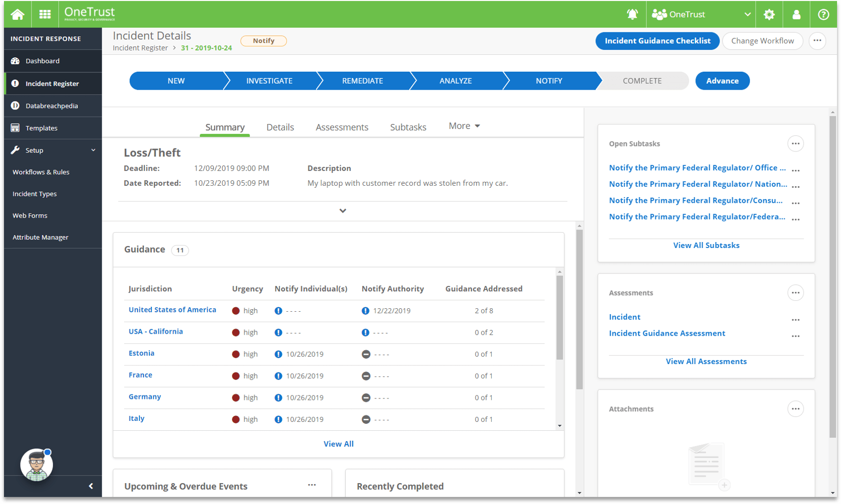Click the Advance button

pos(722,81)
